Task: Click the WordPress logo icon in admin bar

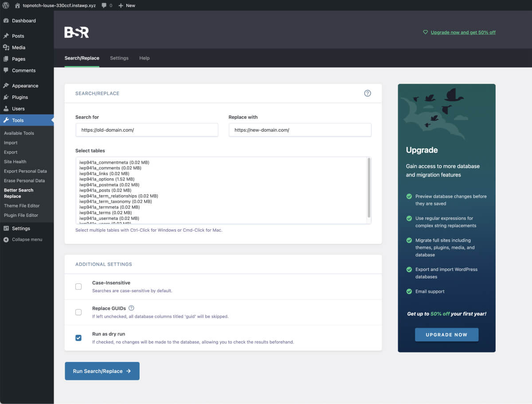Action: pos(6,5)
